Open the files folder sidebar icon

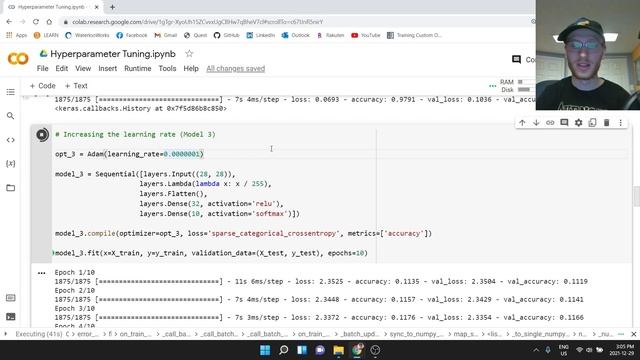(11, 188)
